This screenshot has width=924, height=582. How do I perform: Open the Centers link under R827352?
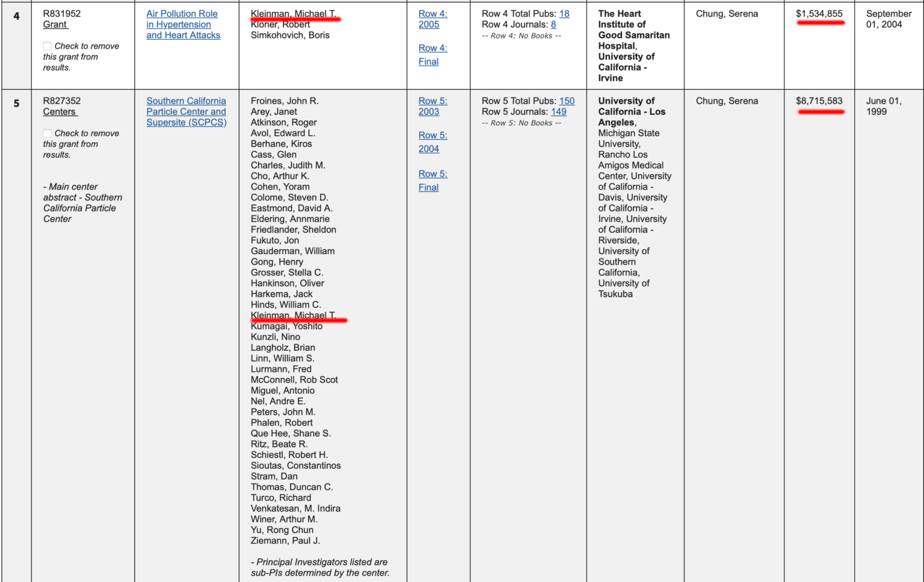60,112
